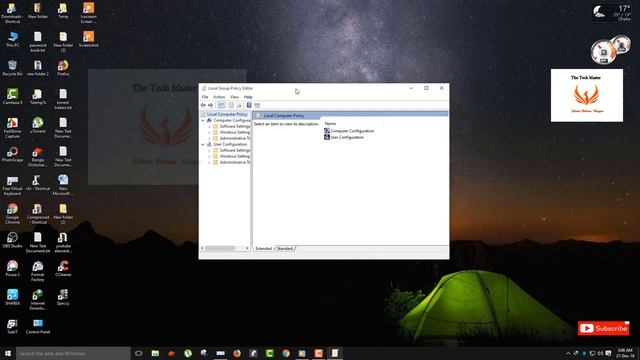Switch to the Extended tab
Screen dimensions: 640x360
(x=263, y=248)
